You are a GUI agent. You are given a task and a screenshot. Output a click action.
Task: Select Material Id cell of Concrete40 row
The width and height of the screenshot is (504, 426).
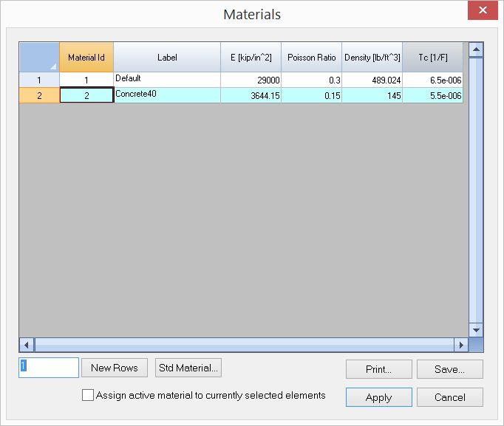86,95
